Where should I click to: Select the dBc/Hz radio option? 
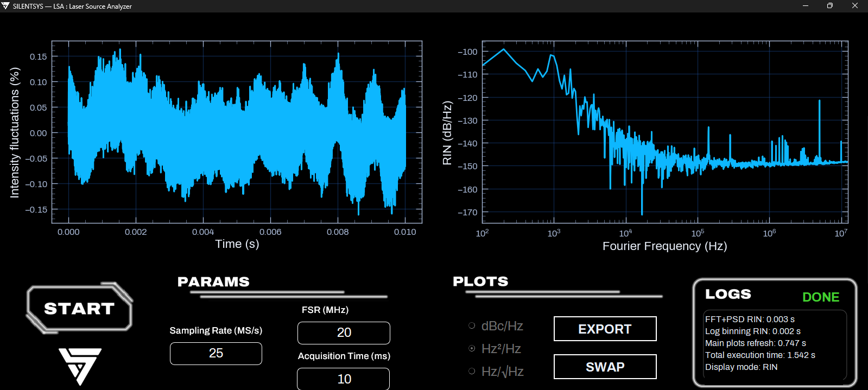(x=472, y=325)
